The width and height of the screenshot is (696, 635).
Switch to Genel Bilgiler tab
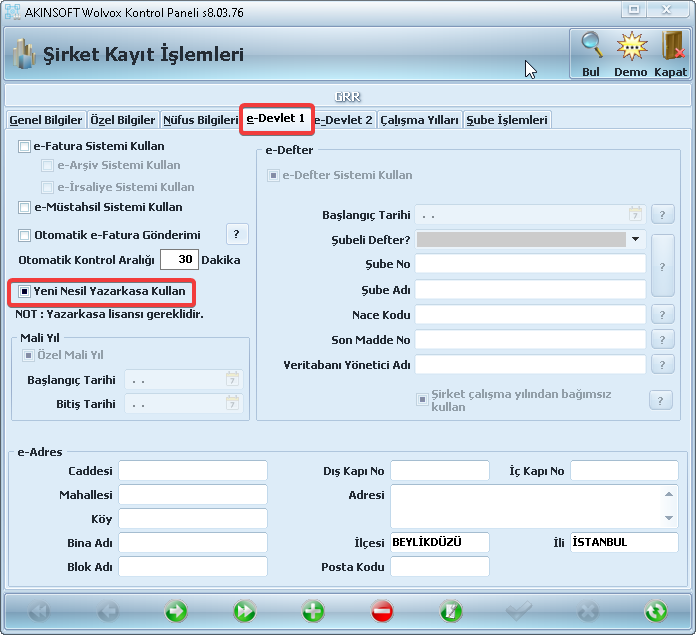[x=46, y=120]
